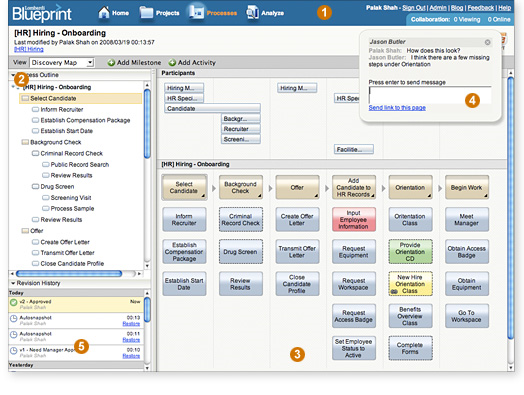524x395 pixels.
Task: Close the Jason Butler chat popup
Action: pos(488,42)
